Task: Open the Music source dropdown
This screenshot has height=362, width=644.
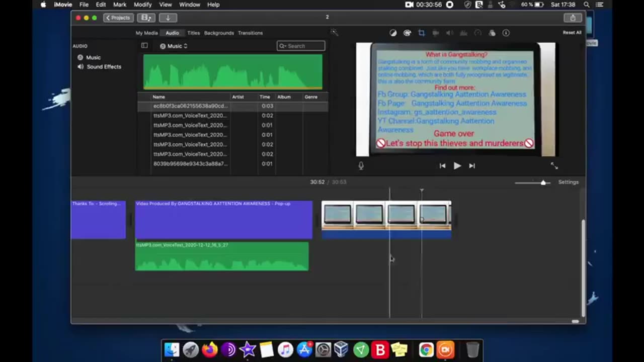Action: 174,46
